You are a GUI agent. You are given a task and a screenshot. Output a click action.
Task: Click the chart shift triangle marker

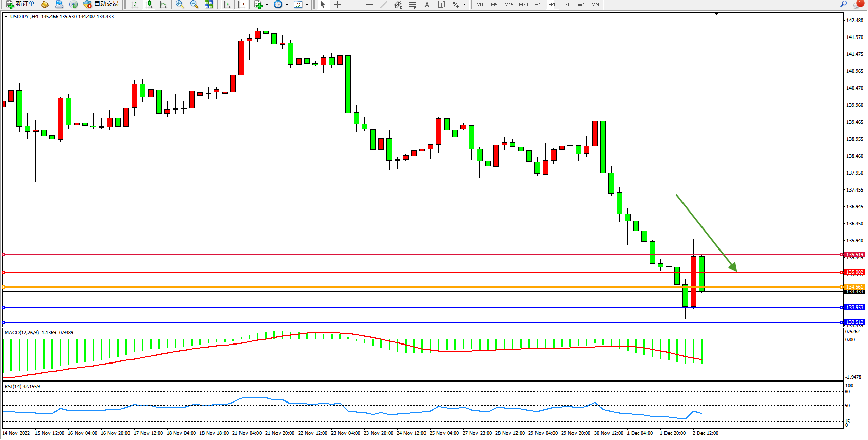[716, 14]
